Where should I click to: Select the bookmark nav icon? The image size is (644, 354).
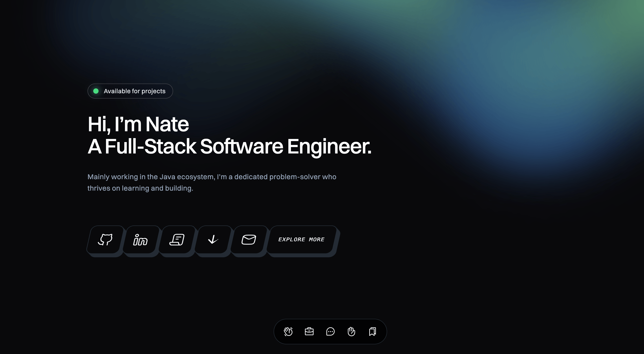(x=373, y=332)
